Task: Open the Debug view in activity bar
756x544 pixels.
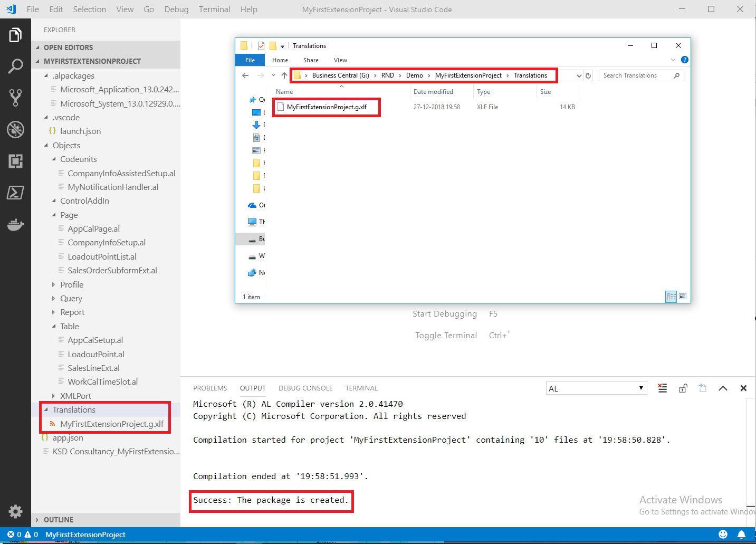Action: (15, 129)
